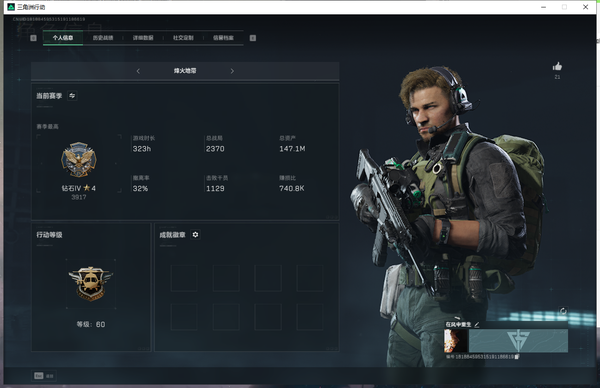600x388 pixels.
Task: Copy the player ID number
Action: coord(517,357)
